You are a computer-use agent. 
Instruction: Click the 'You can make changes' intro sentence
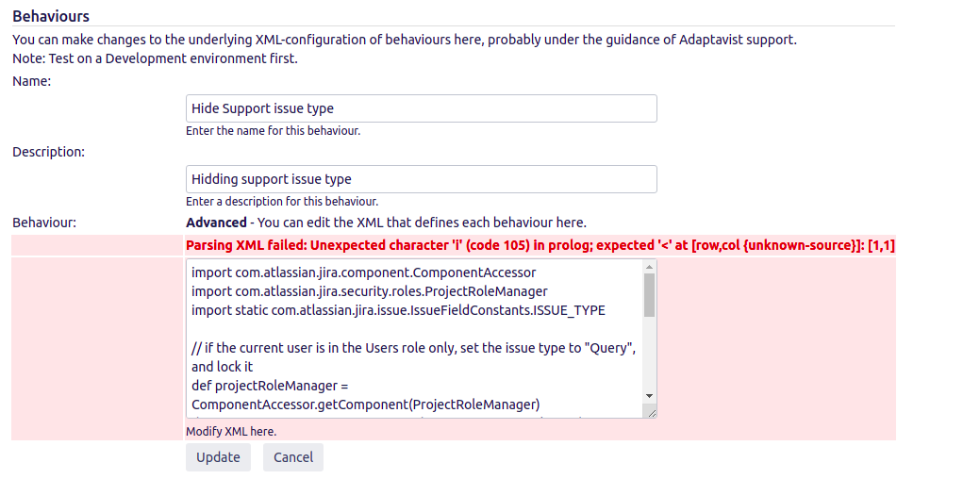[405, 41]
